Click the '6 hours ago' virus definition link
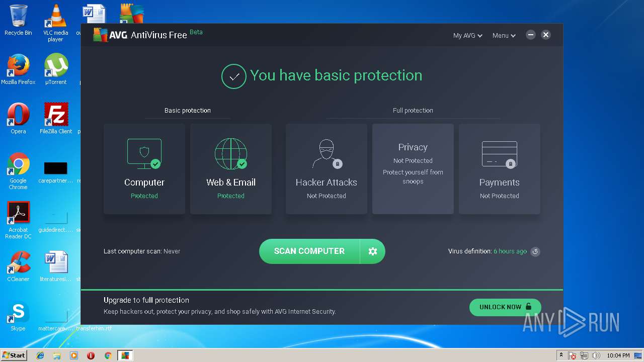This screenshot has width=644, height=362. pyautogui.click(x=510, y=251)
